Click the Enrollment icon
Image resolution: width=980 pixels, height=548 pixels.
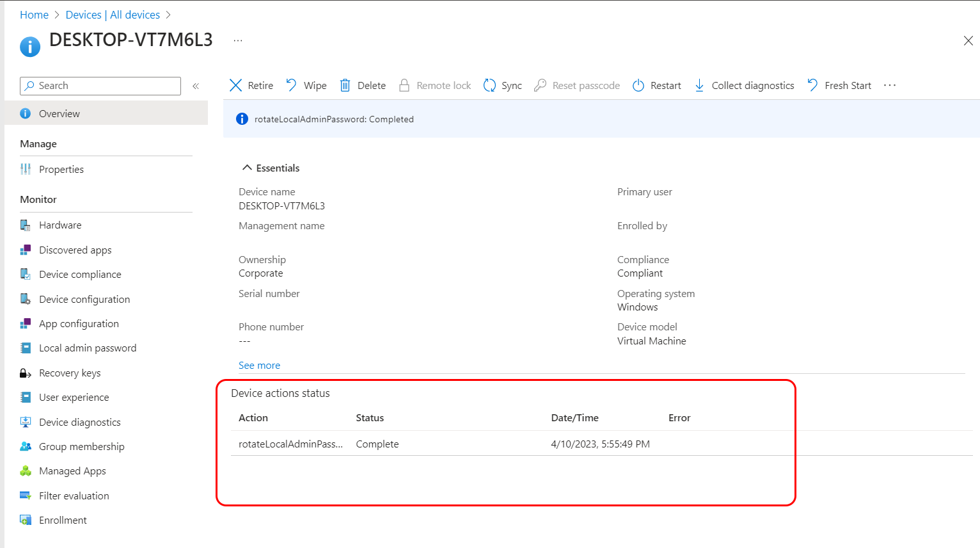click(26, 520)
